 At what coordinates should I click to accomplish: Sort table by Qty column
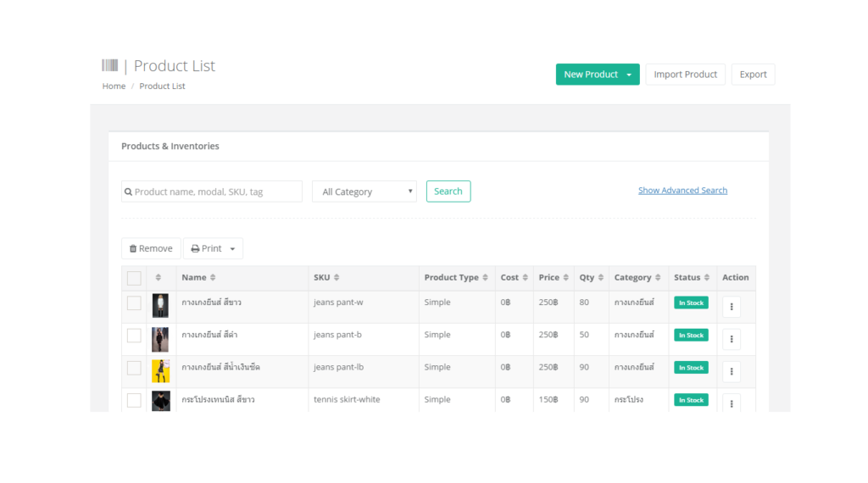pyautogui.click(x=591, y=277)
